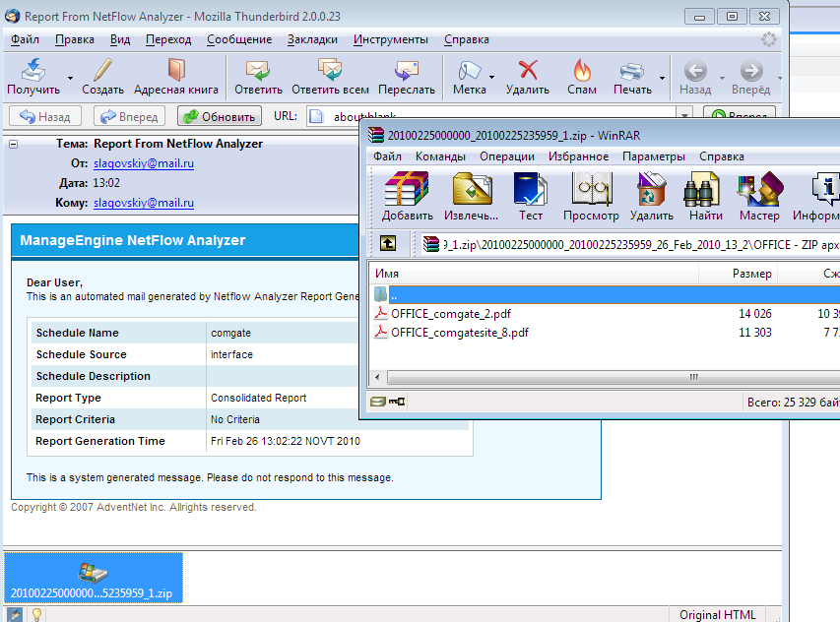Click the lightbulb icon in Thunderbird status bar
The width and height of the screenshot is (840, 622).
(x=37, y=614)
